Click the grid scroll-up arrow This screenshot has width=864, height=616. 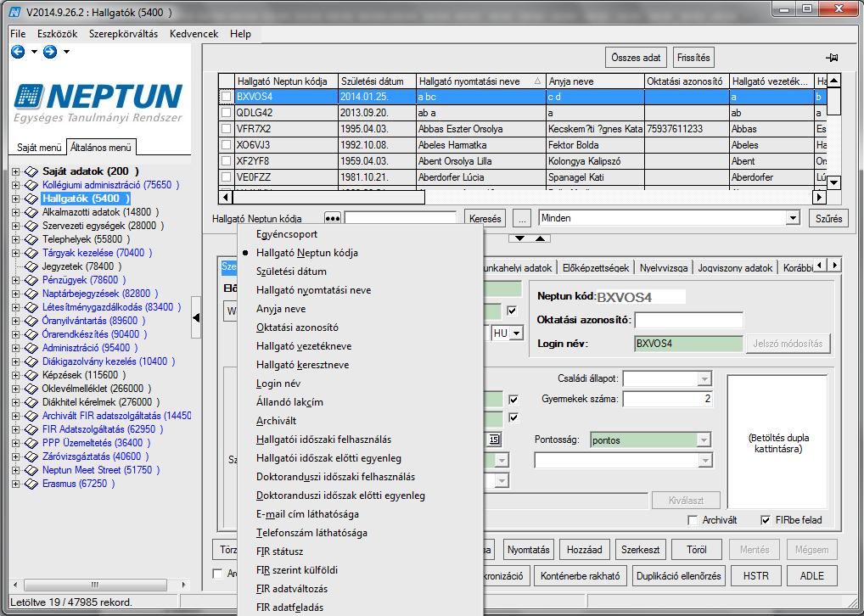coord(834,81)
